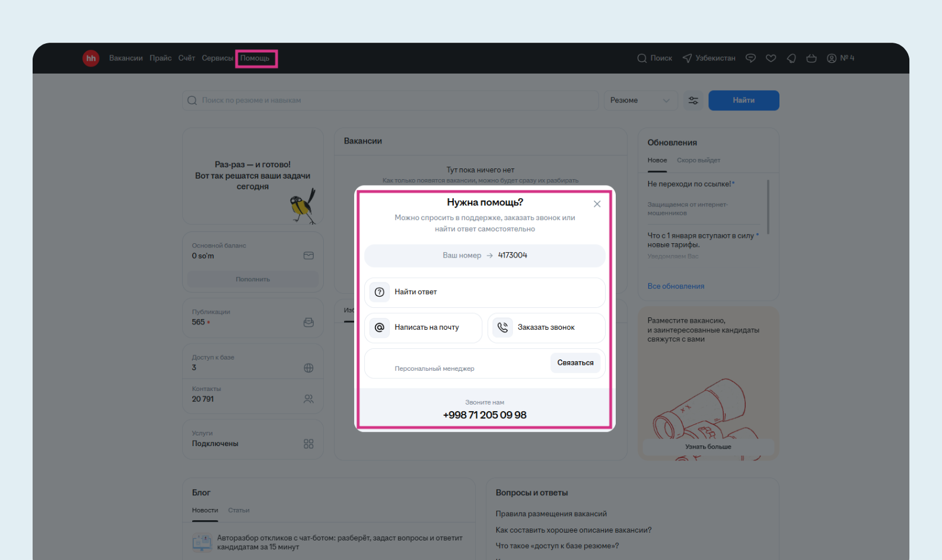Switch to the Новое updates tab
The width and height of the screenshot is (942, 560).
(657, 160)
